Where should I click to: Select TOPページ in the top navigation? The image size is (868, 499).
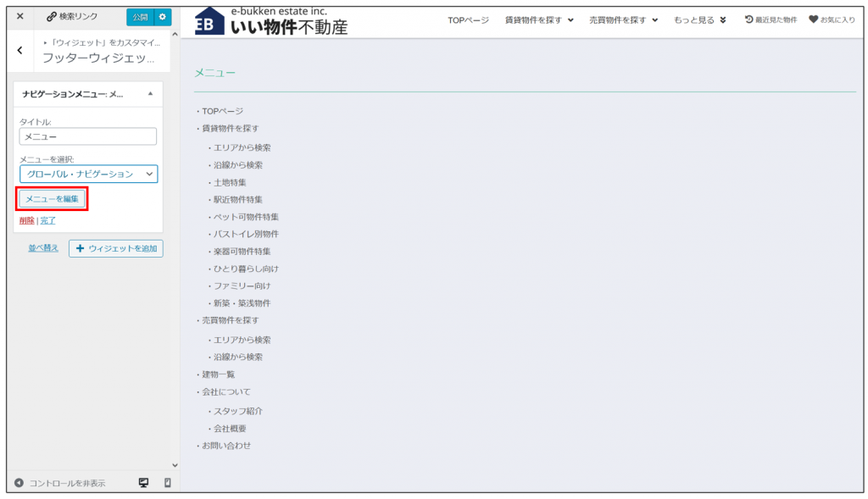pyautogui.click(x=468, y=19)
